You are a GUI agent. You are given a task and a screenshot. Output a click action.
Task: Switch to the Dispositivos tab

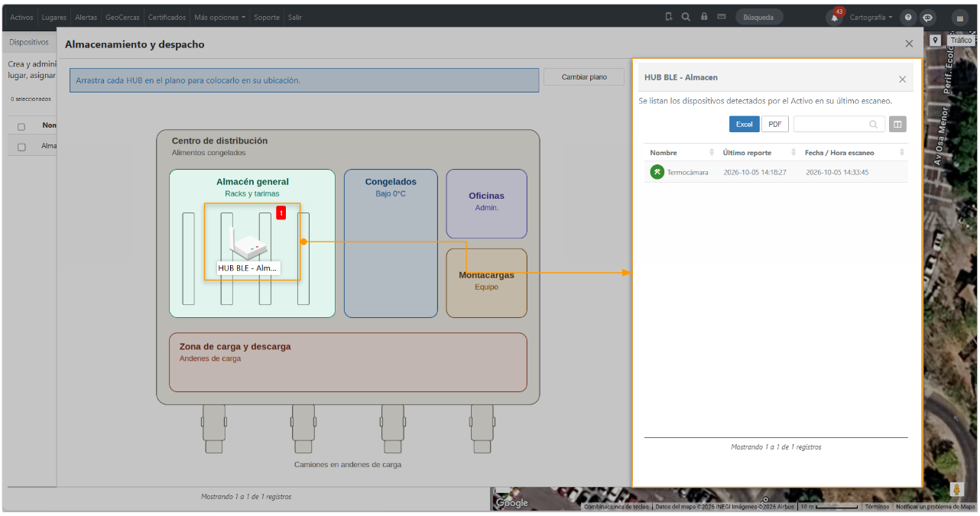(x=29, y=43)
